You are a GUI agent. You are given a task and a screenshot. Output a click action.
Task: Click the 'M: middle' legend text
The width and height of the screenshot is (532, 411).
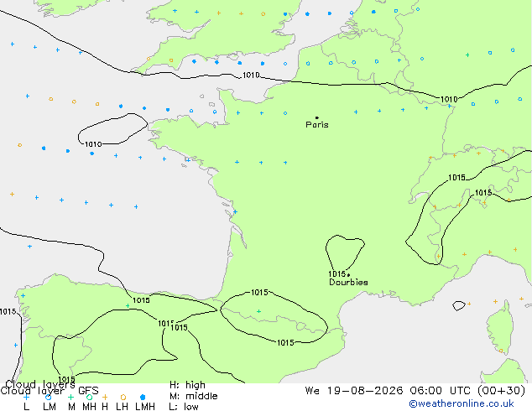pyautogui.click(x=193, y=396)
